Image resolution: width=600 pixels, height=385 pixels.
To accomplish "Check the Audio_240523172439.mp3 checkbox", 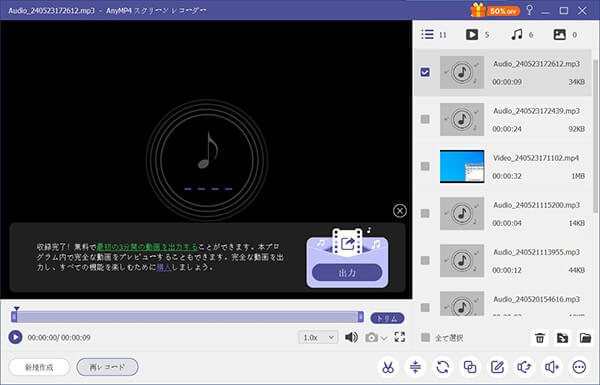I will coord(425,119).
